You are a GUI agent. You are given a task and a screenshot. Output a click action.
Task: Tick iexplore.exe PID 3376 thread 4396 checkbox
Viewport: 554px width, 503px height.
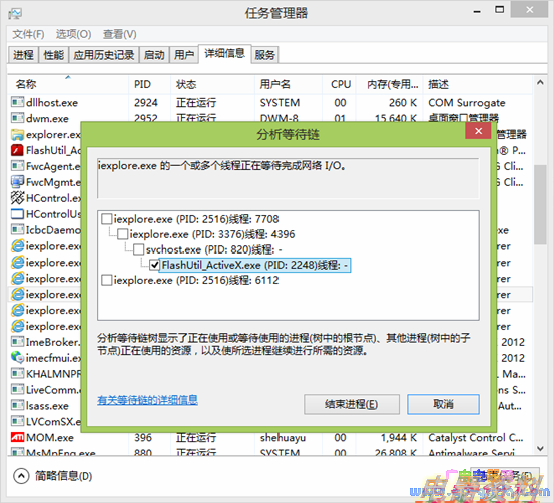pyautogui.click(x=123, y=234)
